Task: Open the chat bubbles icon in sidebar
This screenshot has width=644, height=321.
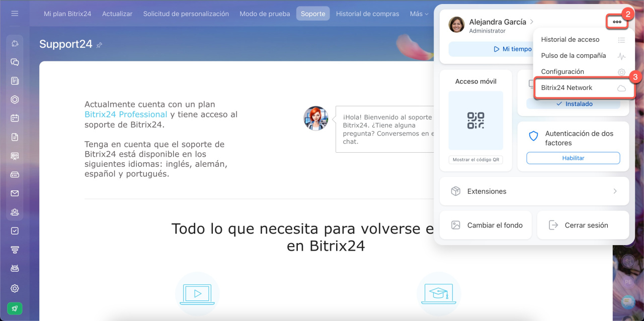Action: point(15,62)
